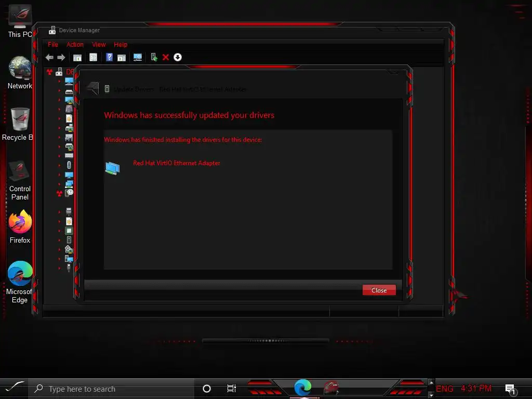Select the USB controllers plug icon in tree
Viewport: 532px width, 399px height.
pos(69,268)
